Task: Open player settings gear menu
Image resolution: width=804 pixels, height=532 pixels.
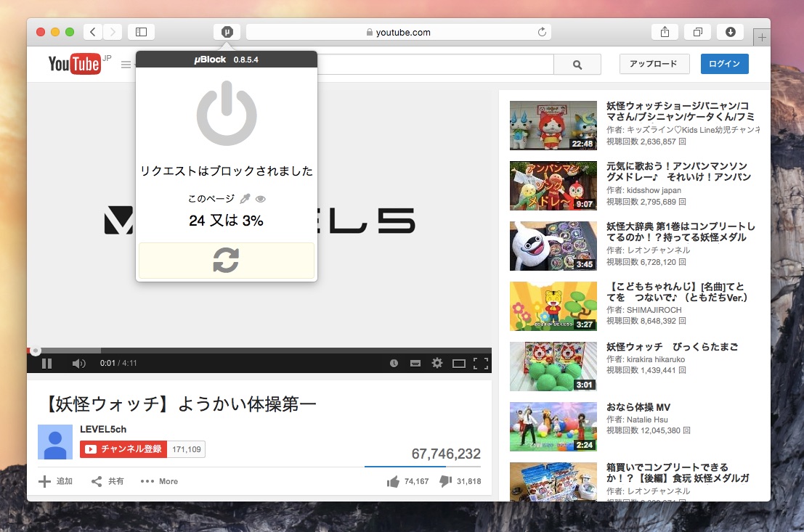Action: tap(437, 363)
